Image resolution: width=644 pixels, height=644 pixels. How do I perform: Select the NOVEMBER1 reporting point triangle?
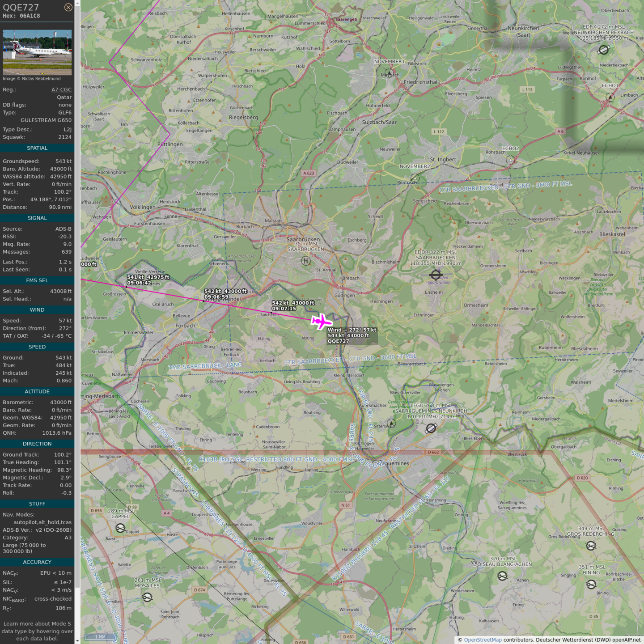tap(390, 72)
